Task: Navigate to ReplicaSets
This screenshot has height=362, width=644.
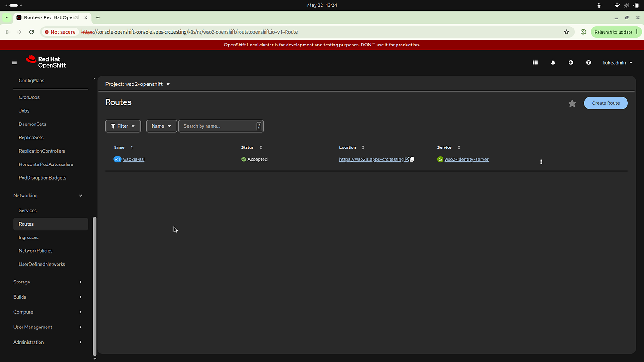Action: click(x=31, y=137)
